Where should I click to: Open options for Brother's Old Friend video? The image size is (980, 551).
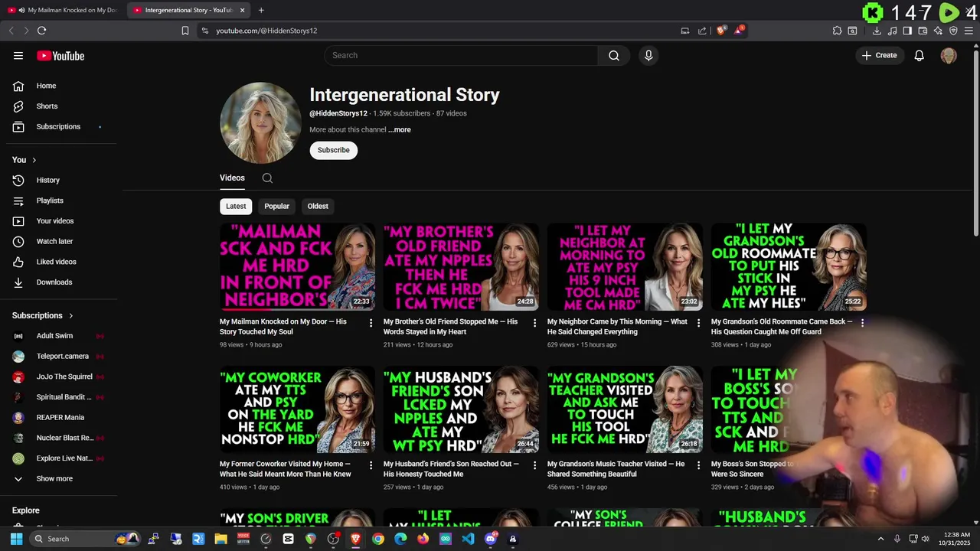click(x=534, y=323)
